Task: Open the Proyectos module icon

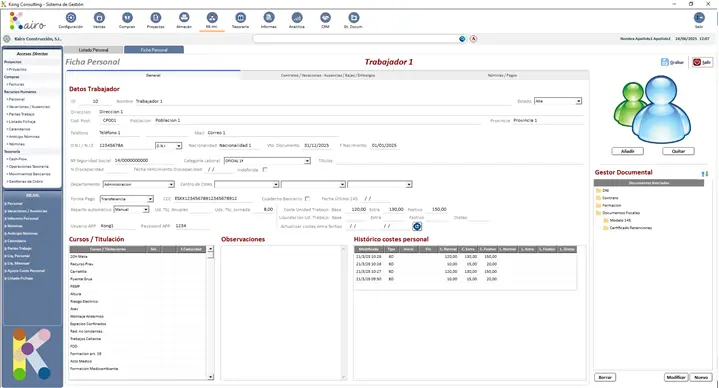Action: point(155,18)
